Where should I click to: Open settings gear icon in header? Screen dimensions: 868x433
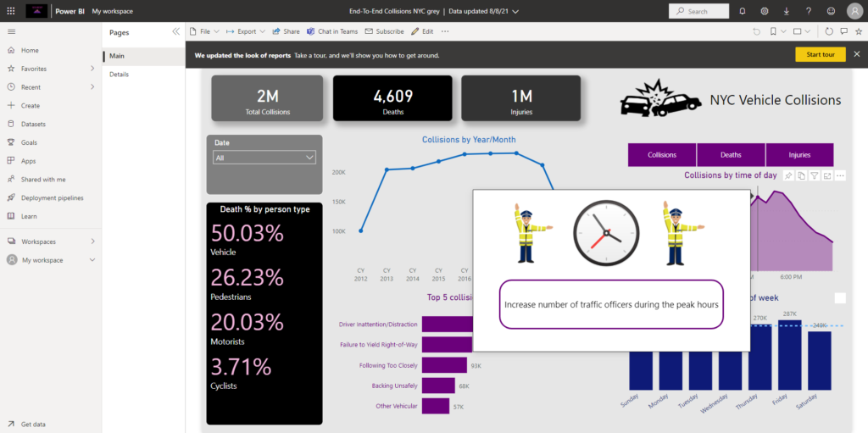765,11
